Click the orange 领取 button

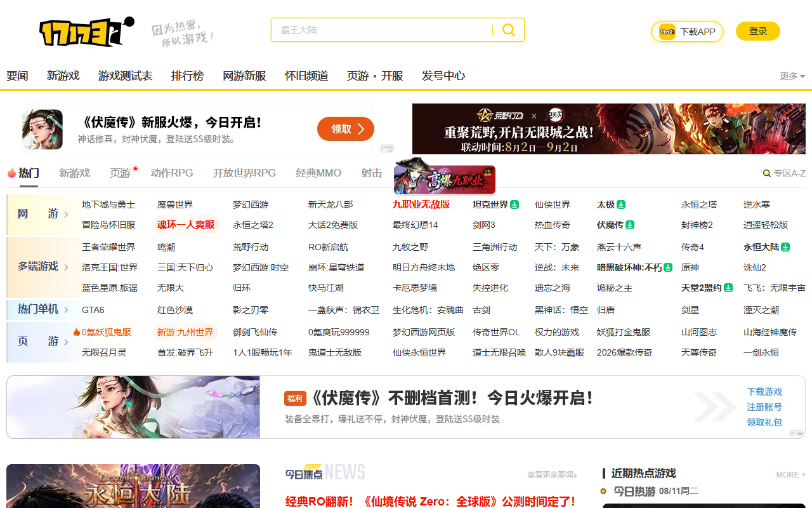tap(346, 129)
